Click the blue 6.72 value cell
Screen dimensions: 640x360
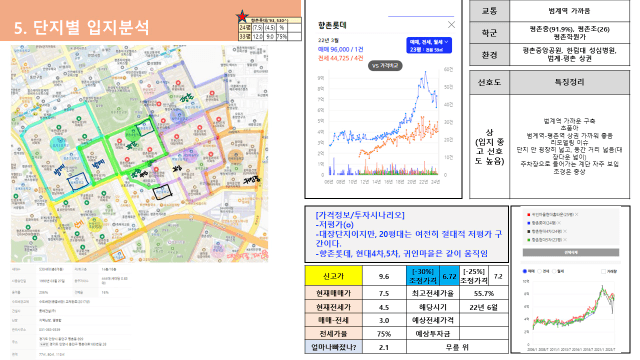click(449, 276)
